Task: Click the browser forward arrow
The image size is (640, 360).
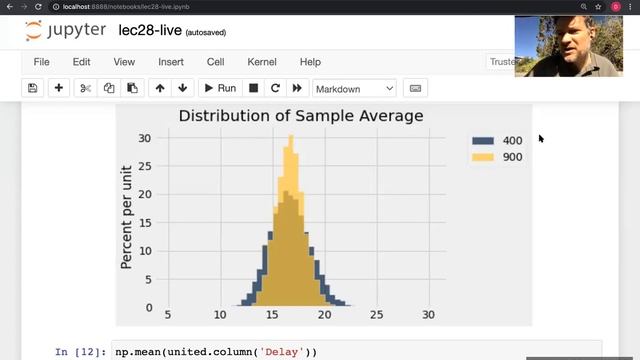Action: coord(24,7)
